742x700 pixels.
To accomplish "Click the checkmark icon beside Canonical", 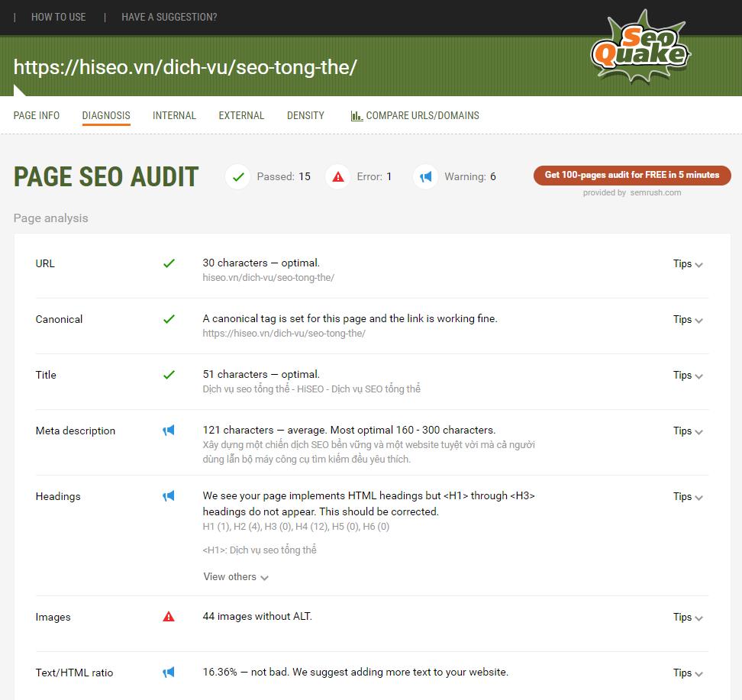I will coord(169,318).
